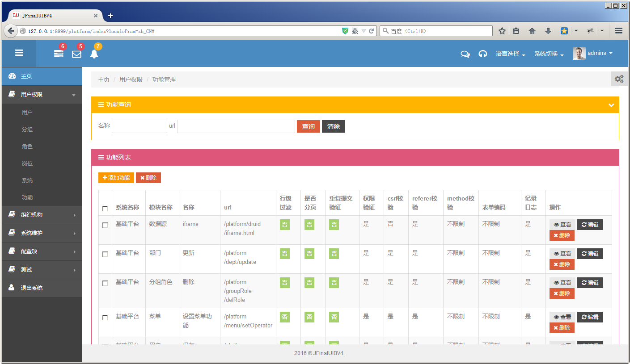Check the /platform/dept/update row checkbox
Viewport: 630px width, 364px height.
tap(105, 254)
